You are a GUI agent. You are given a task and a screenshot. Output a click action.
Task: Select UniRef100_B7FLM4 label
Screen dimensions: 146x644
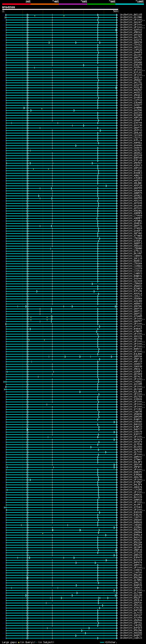(131, 291)
